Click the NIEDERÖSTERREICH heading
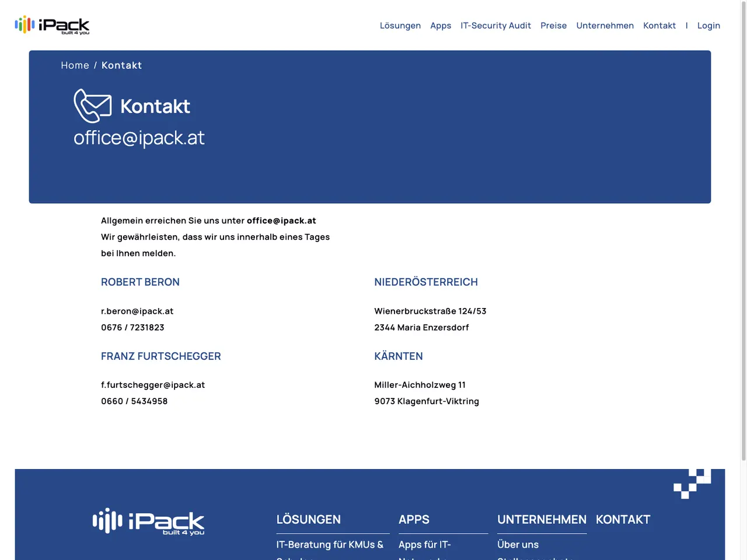The width and height of the screenshot is (747, 560). pyautogui.click(x=426, y=282)
